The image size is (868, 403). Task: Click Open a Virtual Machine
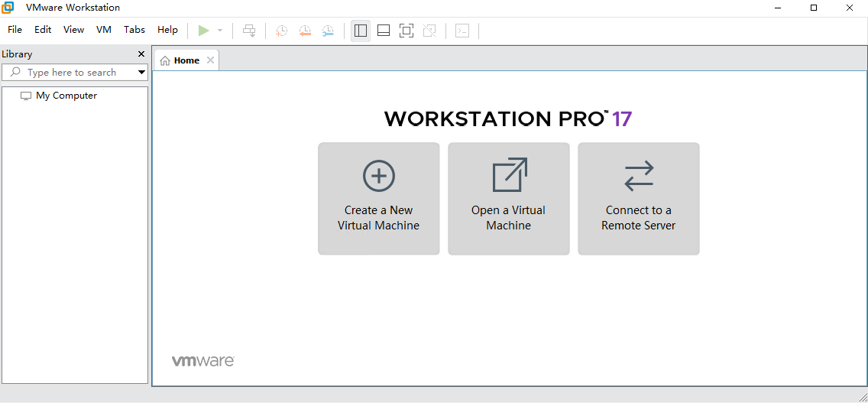tap(509, 199)
